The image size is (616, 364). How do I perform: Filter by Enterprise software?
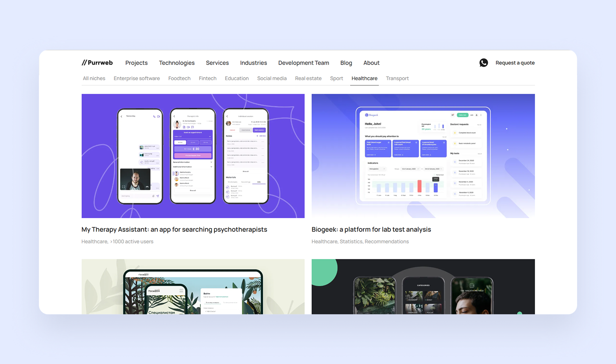coord(136,79)
